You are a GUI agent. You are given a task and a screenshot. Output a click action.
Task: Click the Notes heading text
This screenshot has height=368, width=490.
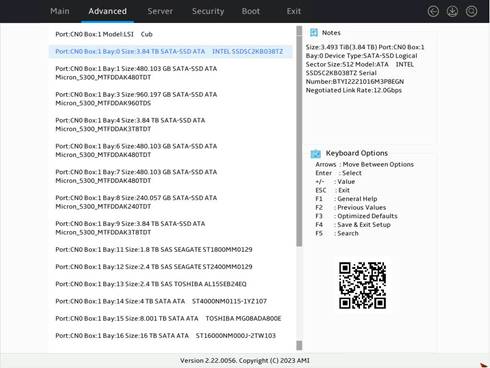point(331,33)
